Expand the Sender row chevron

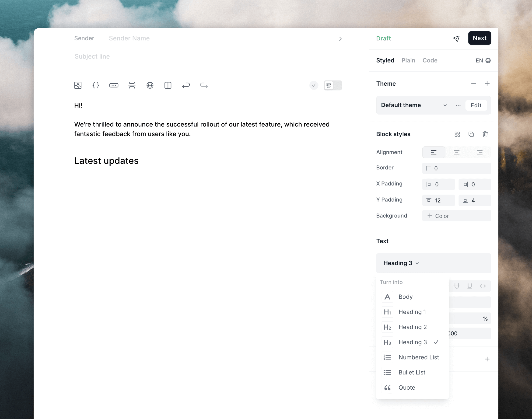click(x=340, y=39)
